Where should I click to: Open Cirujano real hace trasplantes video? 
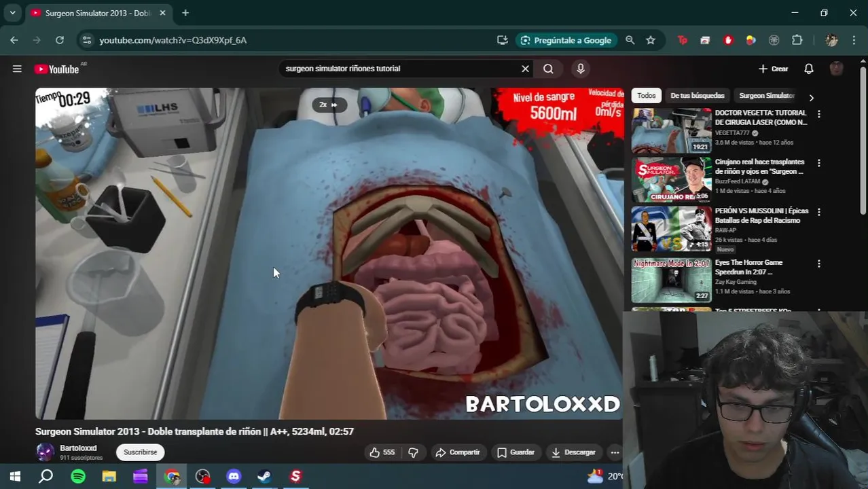click(x=672, y=180)
